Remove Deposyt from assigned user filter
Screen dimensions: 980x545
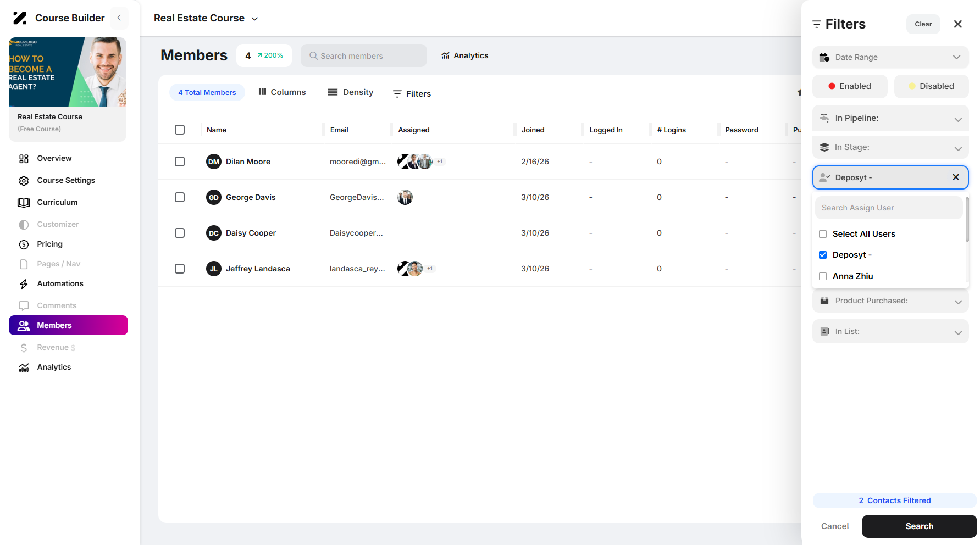tap(956, 177)
